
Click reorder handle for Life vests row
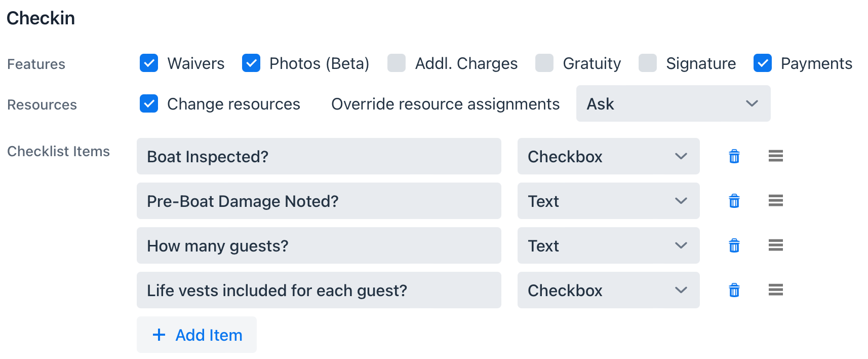pyautogui.click(x=775, y=290)
